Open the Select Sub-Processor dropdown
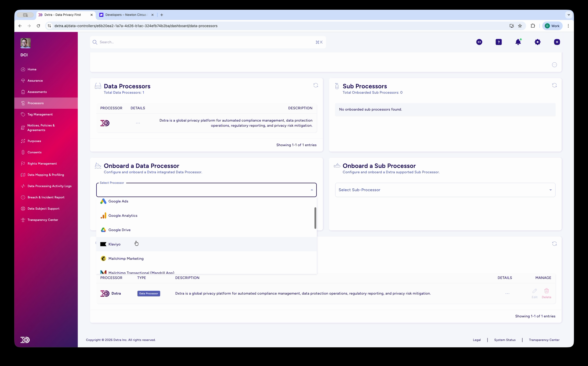Viewport: 588px width, 366px height. tap(445, 190)
